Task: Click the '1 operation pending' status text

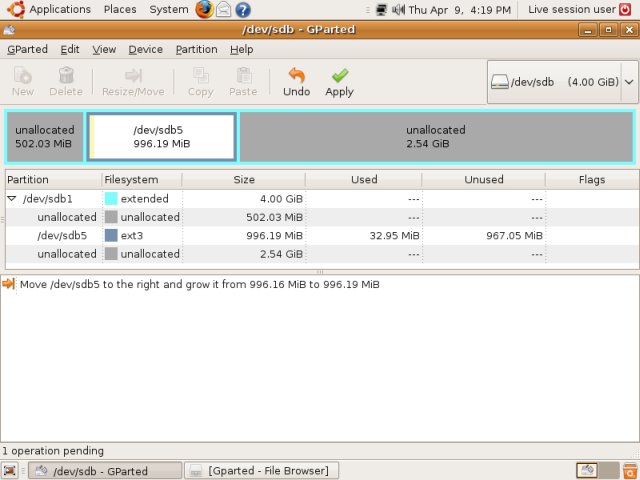Action: tap(53, 451)
